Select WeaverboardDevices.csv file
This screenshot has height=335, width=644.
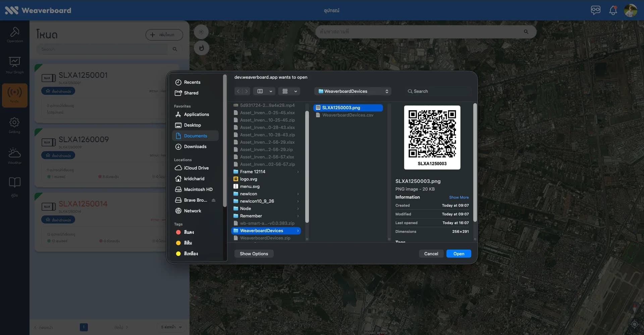pos(348,115)
